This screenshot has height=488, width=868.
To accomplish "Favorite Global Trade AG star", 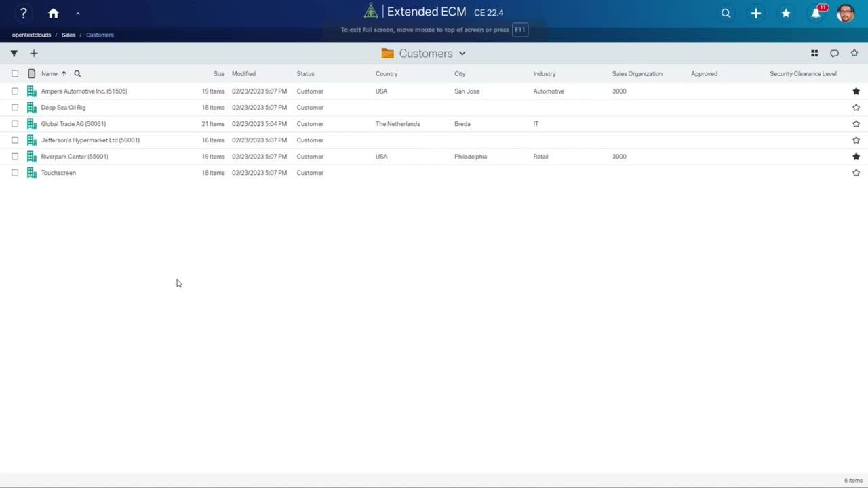I will (x=856, y=124).
